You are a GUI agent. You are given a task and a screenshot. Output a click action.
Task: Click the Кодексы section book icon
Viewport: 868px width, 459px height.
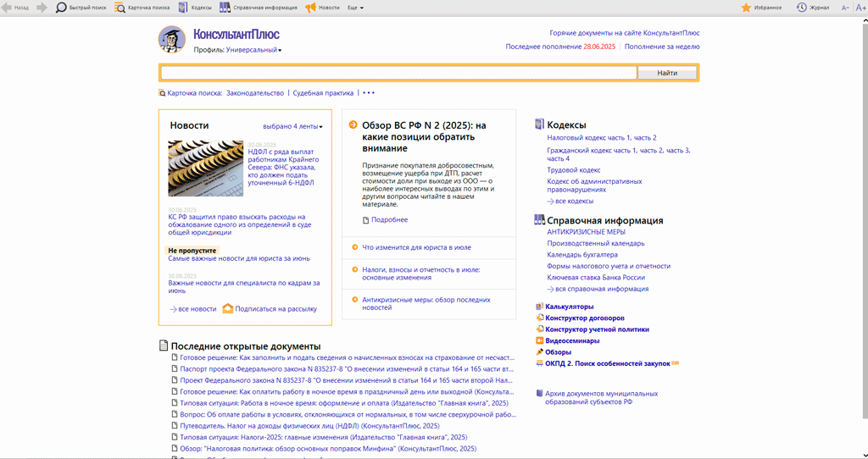(x=540, y=124)
